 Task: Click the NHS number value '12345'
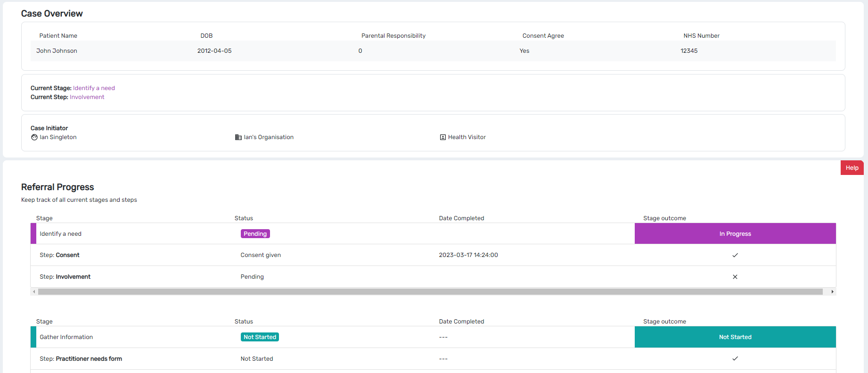pyautogui.click(x=689, y=51)
